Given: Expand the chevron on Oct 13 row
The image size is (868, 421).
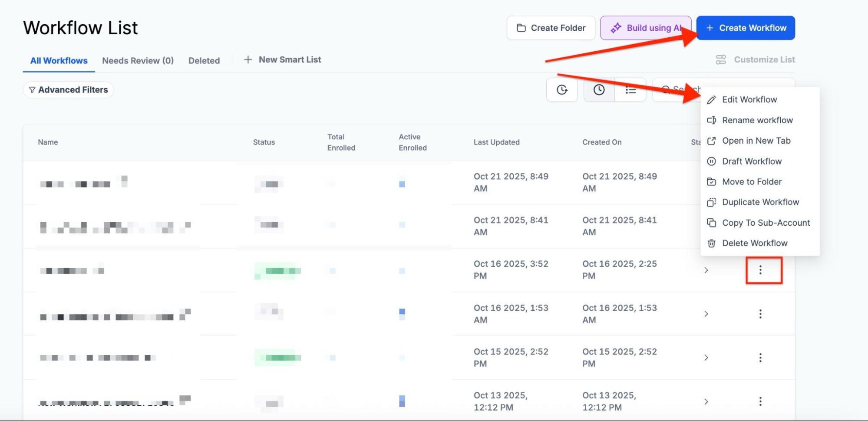Looking at the screenshot, I should pyautogui.click(x=706, y=401).
